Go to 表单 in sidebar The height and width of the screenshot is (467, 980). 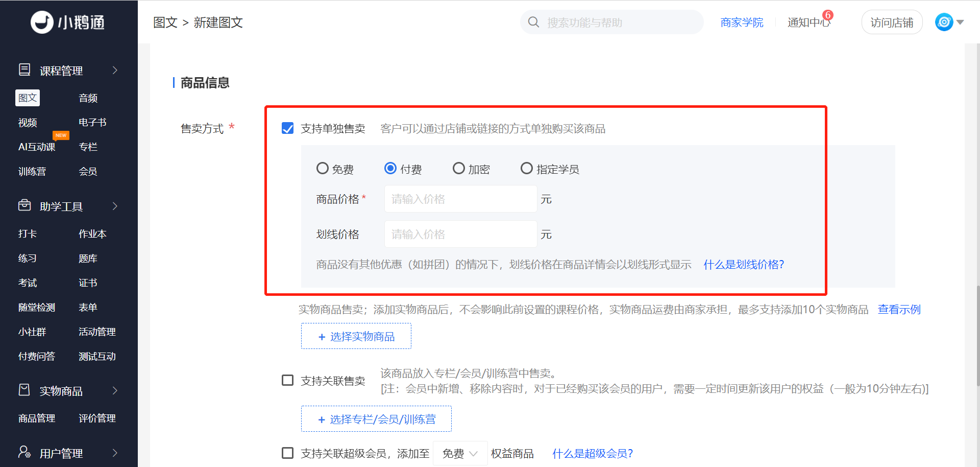(x=88, y=307)
